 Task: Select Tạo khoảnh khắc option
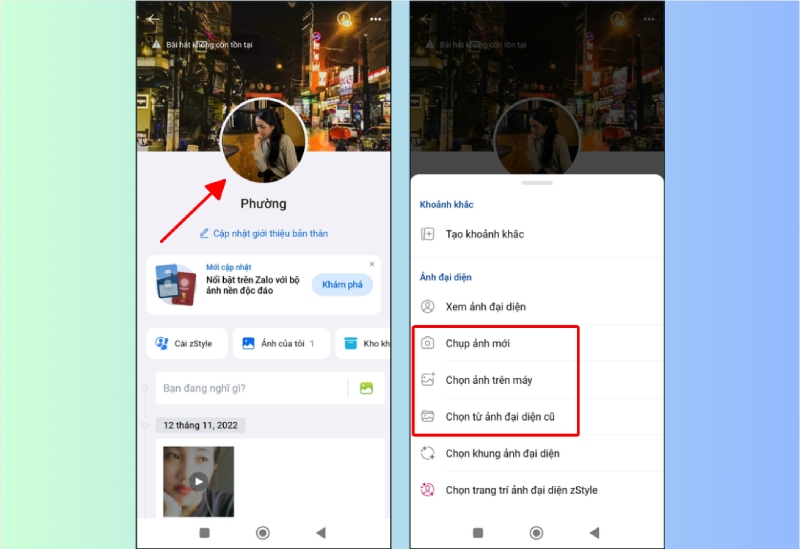point(485,234)
